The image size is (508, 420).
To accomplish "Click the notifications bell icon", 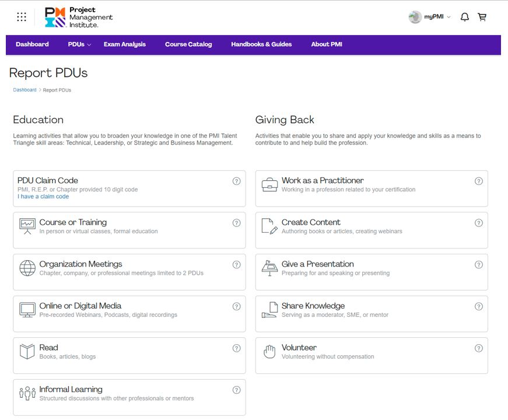I will 465,17.
